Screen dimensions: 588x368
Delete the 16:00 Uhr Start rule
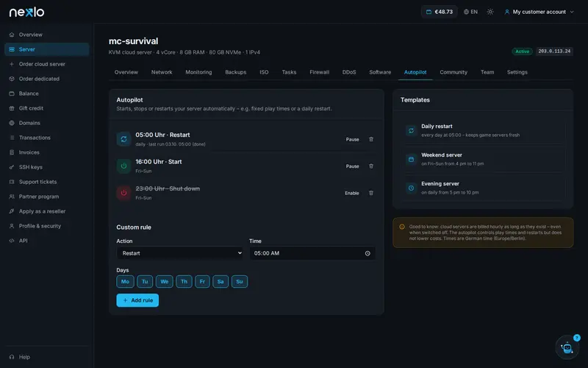click(x=371, y=166)
